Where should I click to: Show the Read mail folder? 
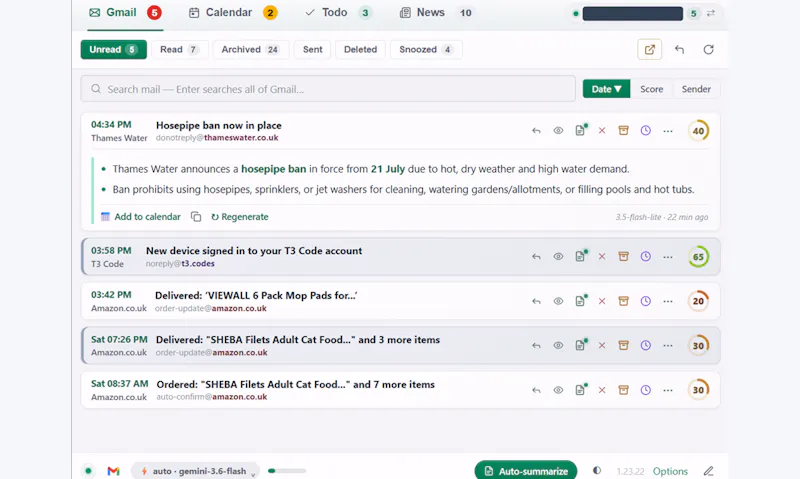(180, 49)
